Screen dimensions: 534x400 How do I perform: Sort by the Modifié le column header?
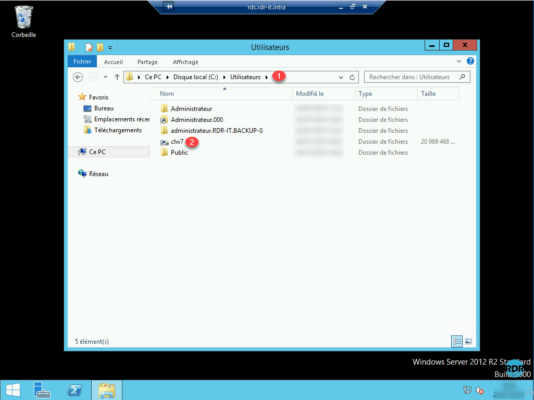(x=324, y=94)
